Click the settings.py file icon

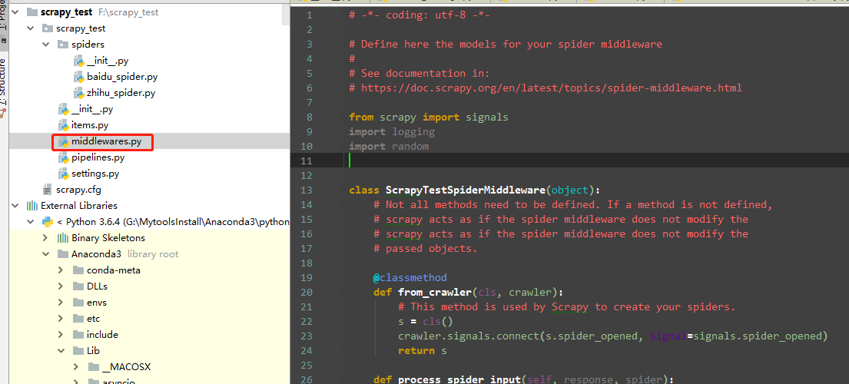click(63, 174)
